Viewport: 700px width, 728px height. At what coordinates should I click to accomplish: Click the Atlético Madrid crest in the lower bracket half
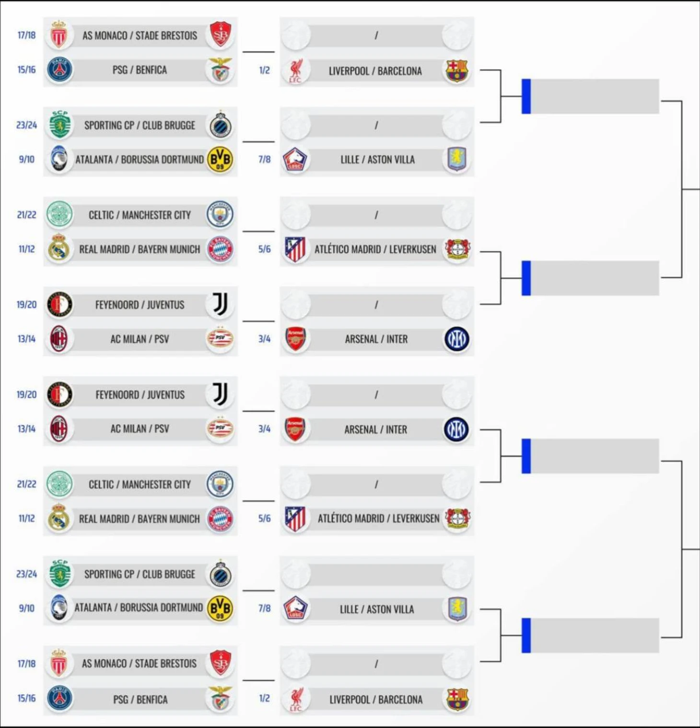click(295, 519)
